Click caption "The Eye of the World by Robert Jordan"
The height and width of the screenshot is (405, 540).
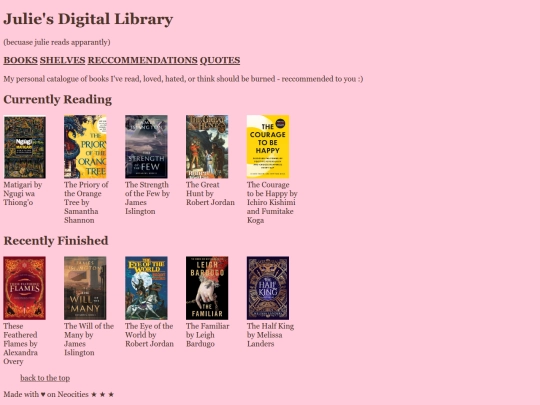149,335
